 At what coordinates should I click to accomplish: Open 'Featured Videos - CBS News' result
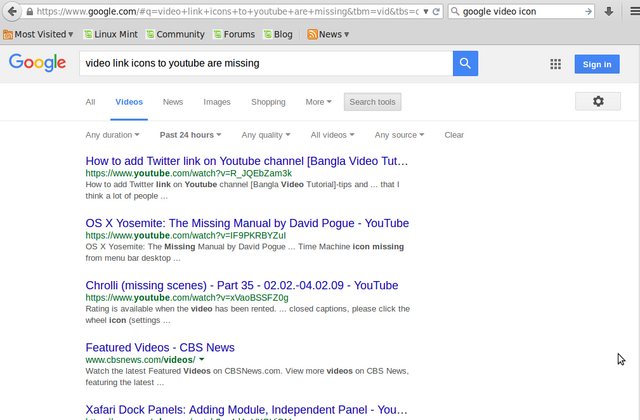tap(160, 348)
